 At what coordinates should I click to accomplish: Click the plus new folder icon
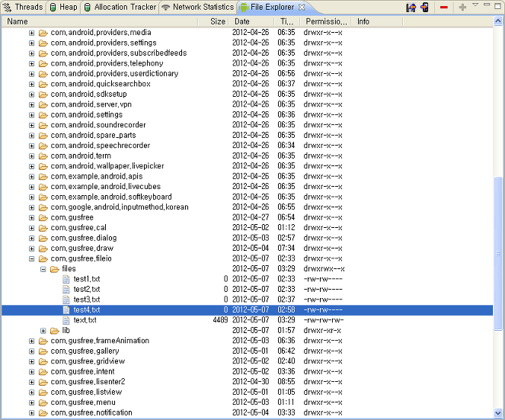[x=462, y=8]
